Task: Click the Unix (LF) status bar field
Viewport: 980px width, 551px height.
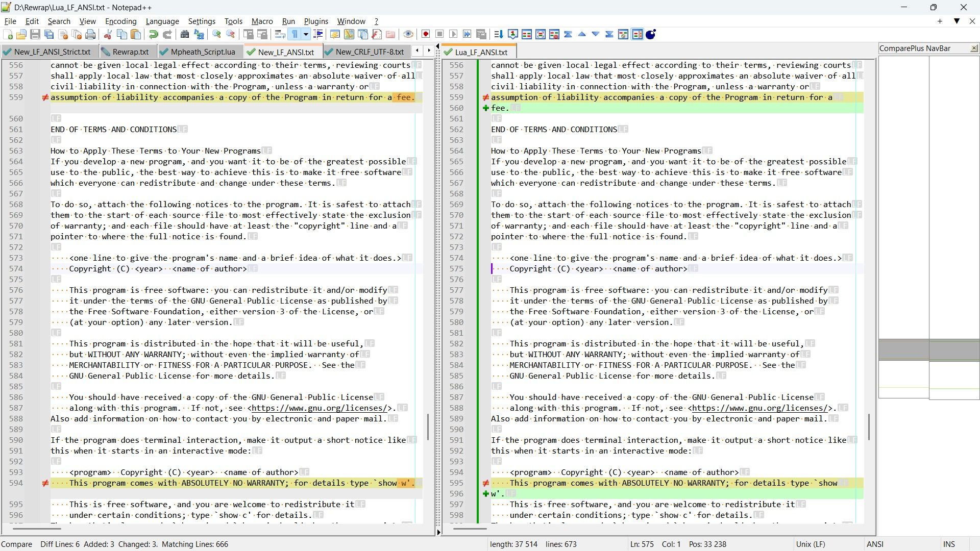Action: 811,544
